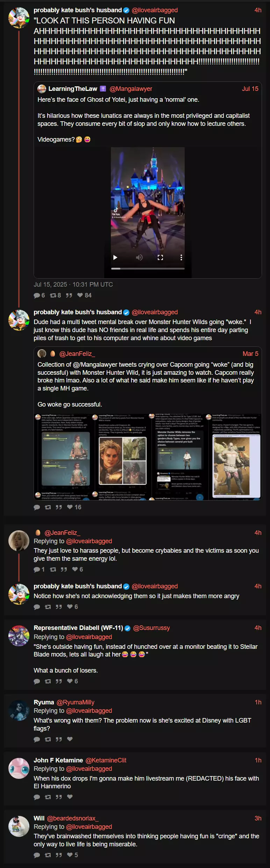Open the Jul 15, 2025 timestamp link
The width and height of the screenshot is (270, 868).
pos(73,285)
